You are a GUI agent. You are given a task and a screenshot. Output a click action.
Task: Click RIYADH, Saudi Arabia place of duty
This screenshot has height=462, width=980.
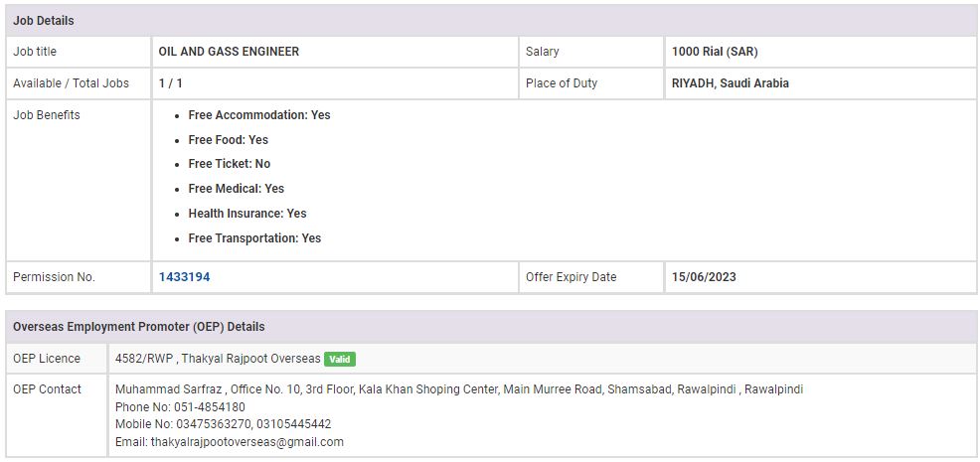pos(730,83)
